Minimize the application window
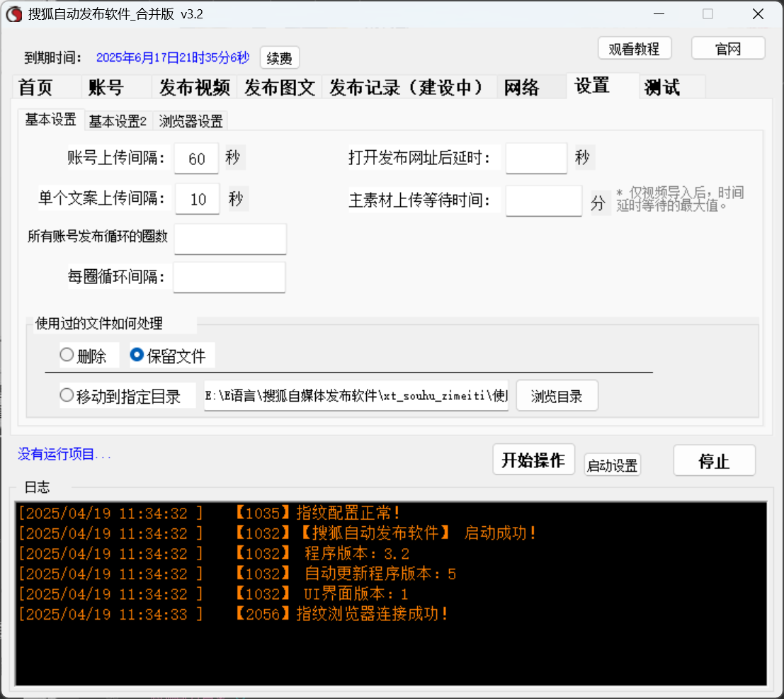The width and height of the screenshot is (784, 699). click(659, 14)
